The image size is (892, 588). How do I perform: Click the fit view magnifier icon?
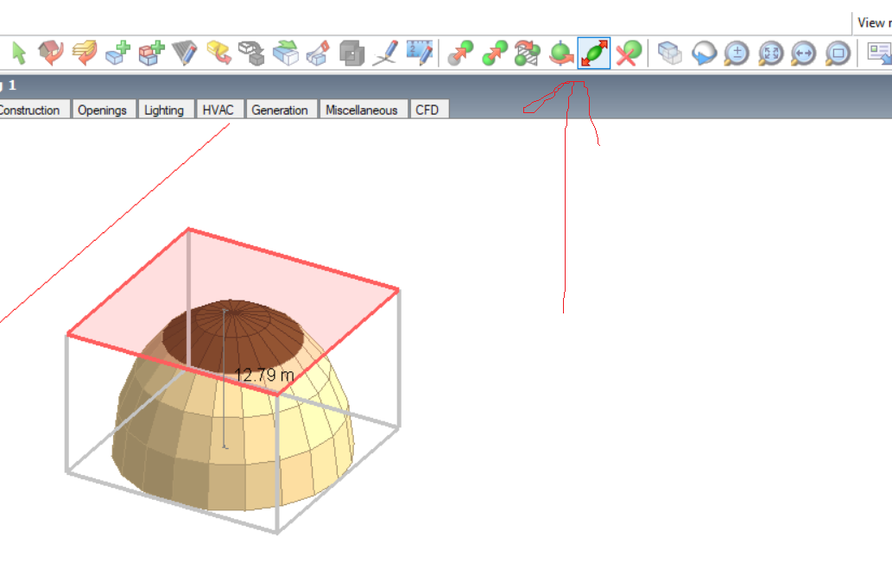[771, 53]
